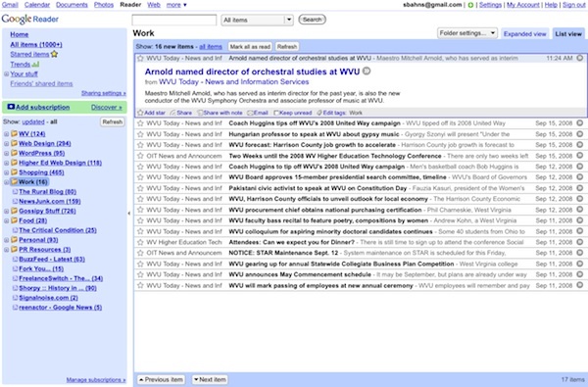The image size is (588, 387).
Task: Expand the Shopping folder
Action: [7, 172]
